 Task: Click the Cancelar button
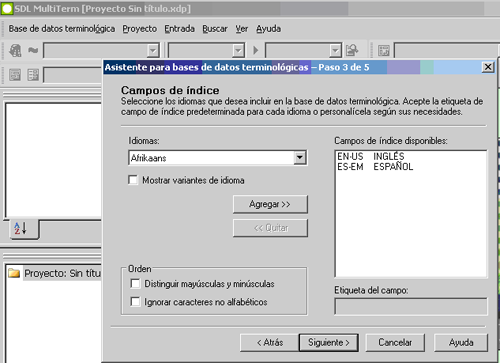coord(395,343)
